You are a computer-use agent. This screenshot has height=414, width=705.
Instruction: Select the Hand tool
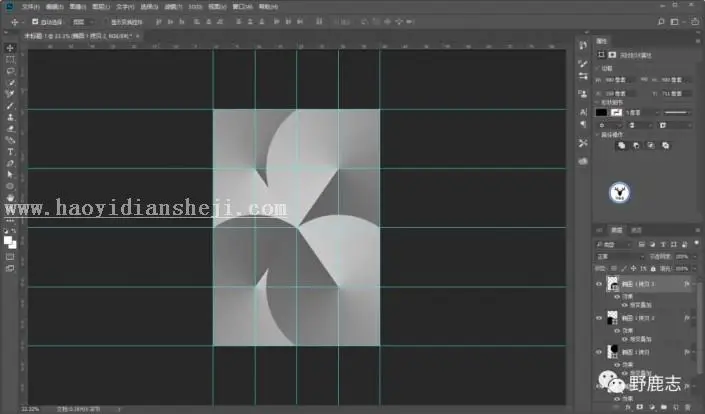[10, 198]
